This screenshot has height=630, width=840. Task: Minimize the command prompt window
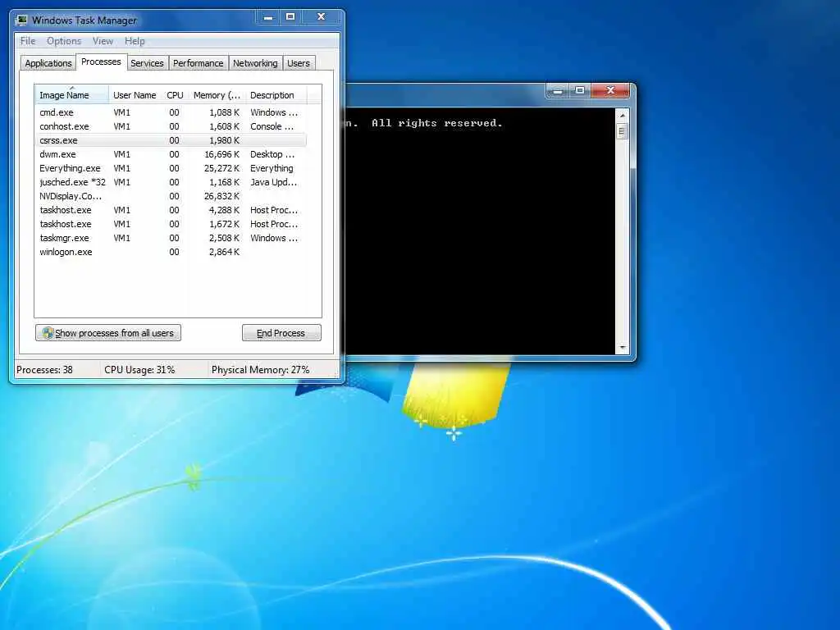point(558,90)
